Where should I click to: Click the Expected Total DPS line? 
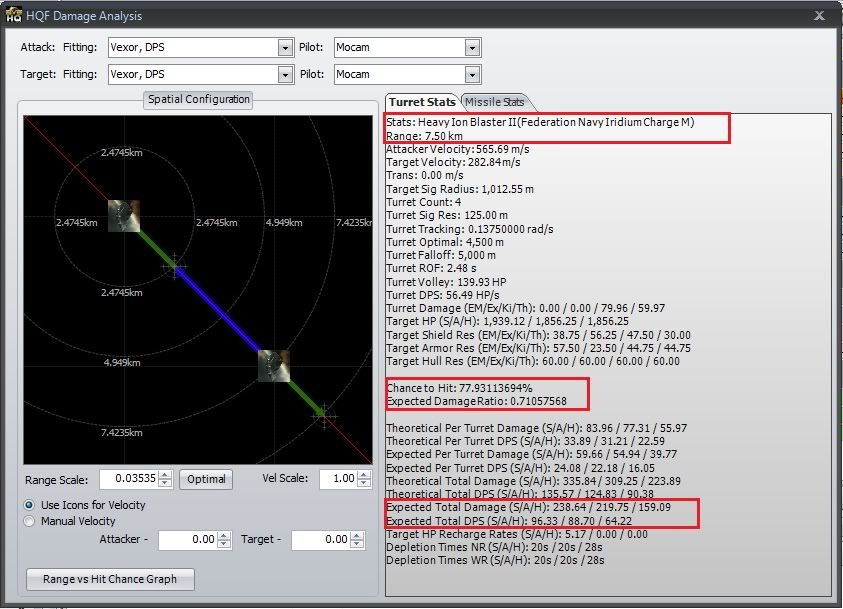[509, 521]
